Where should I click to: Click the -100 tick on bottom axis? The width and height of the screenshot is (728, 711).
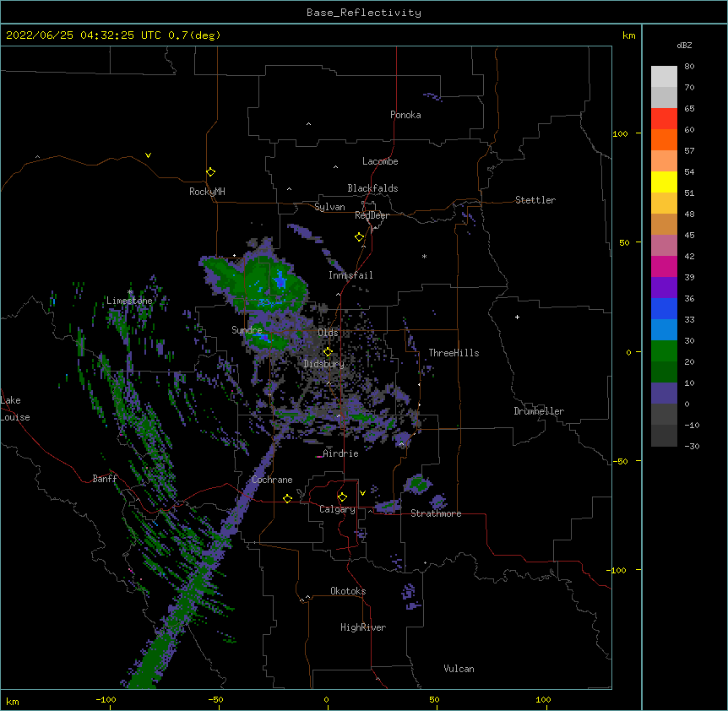click(x=106, y=699)
